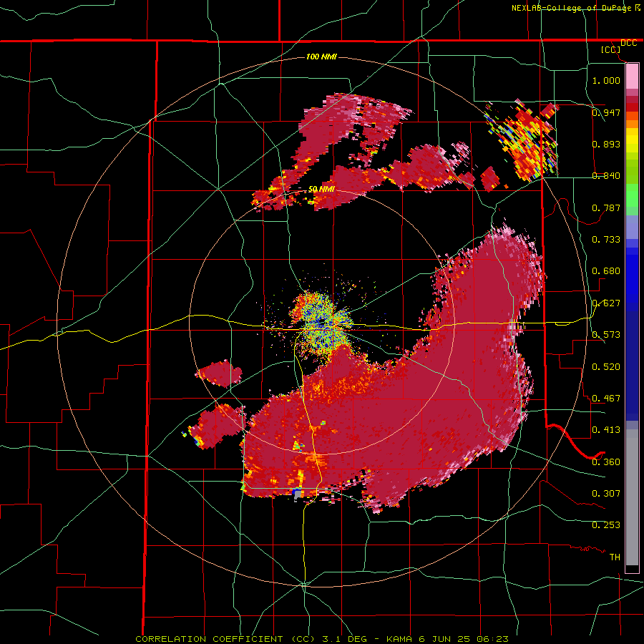
Task: Click the 0.947 value on the color scale
Action: pyautogui.click(x=606, y=112)
